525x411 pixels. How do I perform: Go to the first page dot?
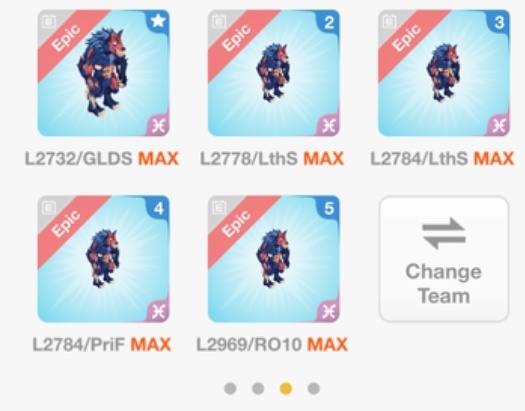[x=230, y=388]
